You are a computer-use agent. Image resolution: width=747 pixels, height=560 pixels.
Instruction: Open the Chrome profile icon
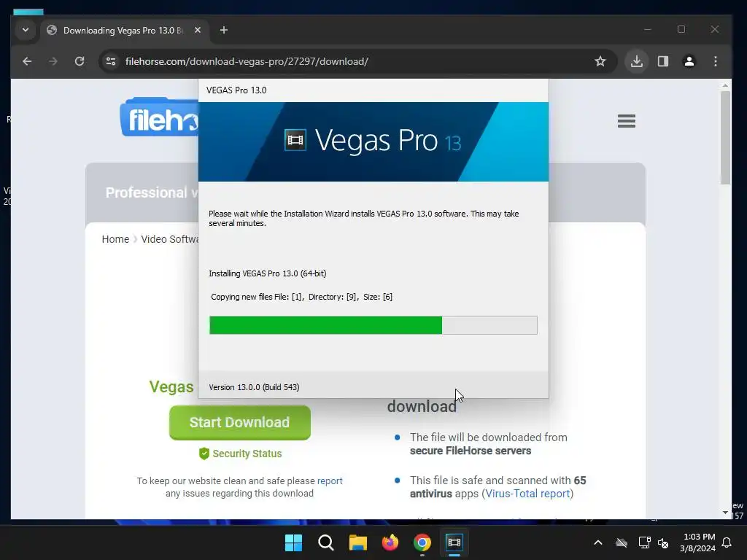point(689,61)
